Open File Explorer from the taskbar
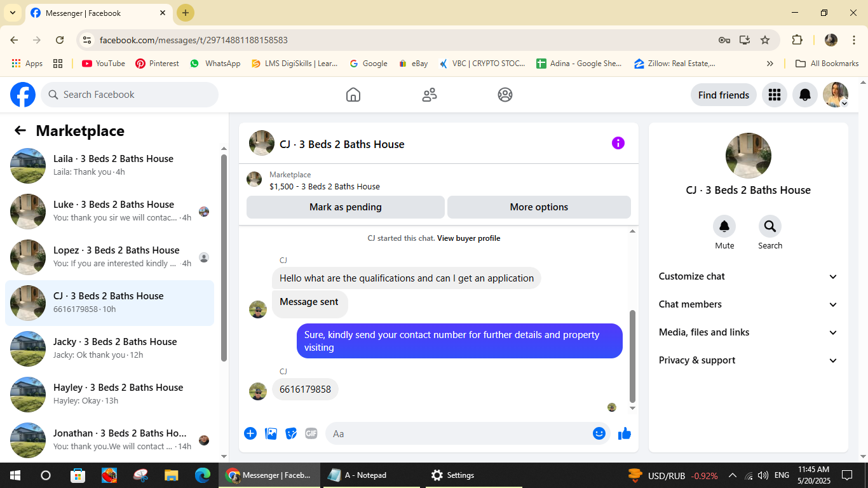This screenshot has height=488, width=868. 172,475
